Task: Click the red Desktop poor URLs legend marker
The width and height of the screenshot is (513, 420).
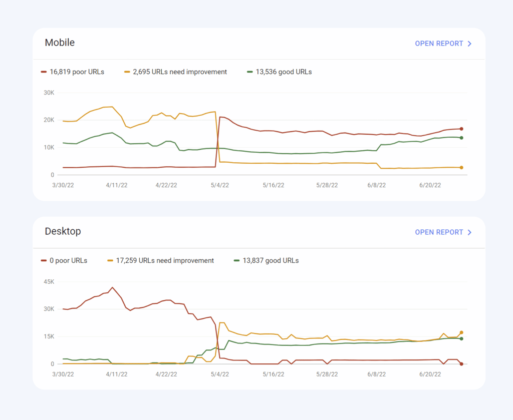Action: 44,260
